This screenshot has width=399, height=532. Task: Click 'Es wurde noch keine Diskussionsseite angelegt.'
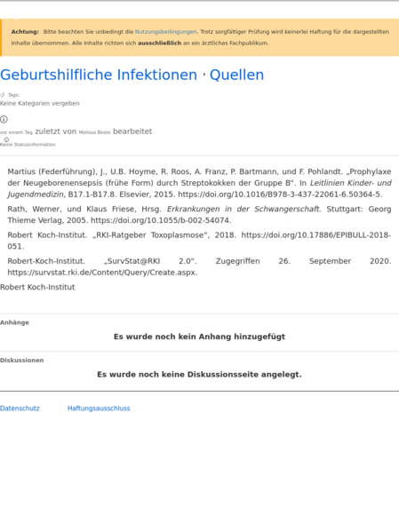tap(199, 375)
